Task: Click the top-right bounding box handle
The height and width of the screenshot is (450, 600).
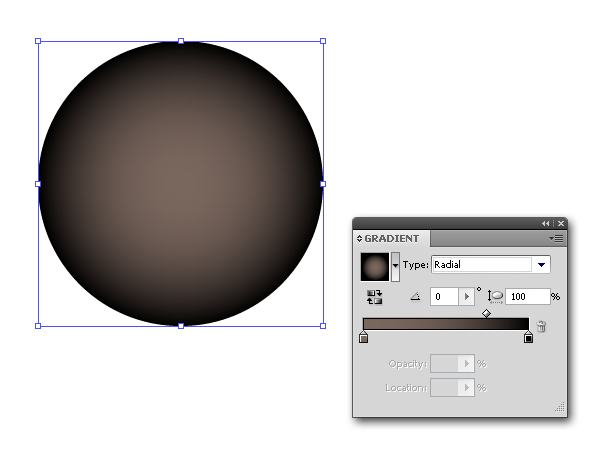Action: click(x=323, y=41)
